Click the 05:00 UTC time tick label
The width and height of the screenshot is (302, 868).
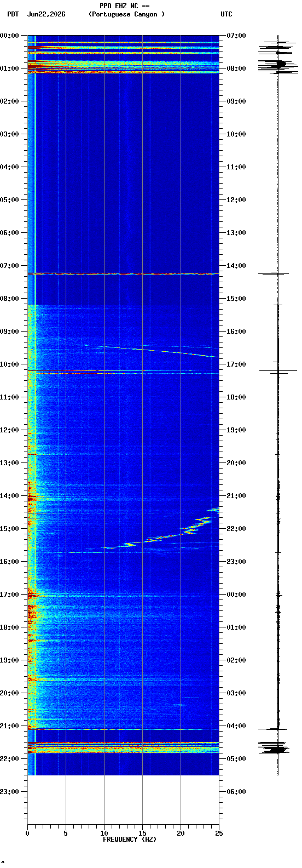(236, 759)
